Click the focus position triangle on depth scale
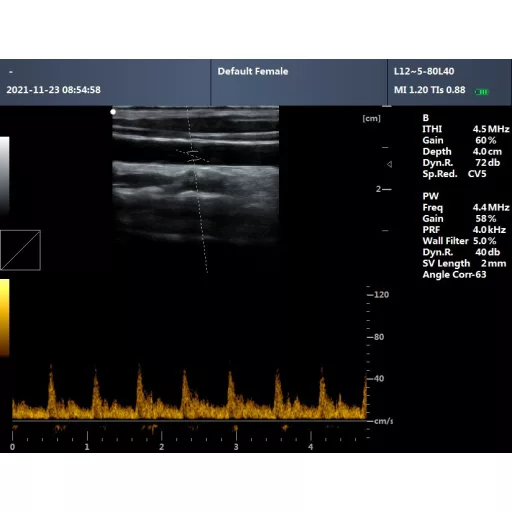Screen dimensions: 512x512 389,164
